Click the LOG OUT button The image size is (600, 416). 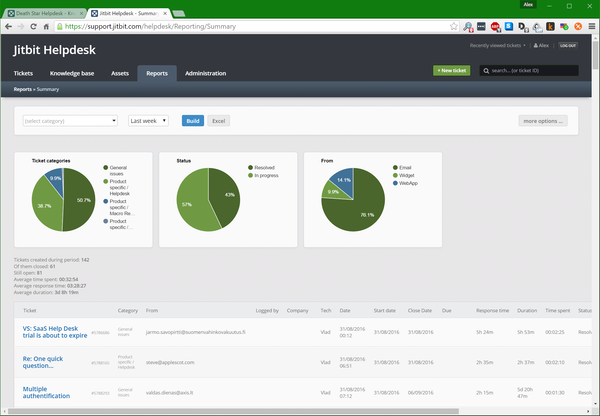568,46
